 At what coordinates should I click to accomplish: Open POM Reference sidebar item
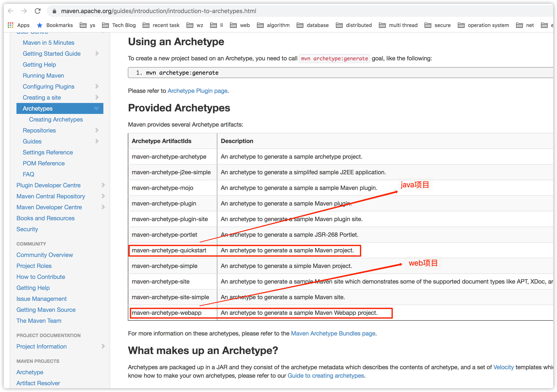(x=44, y=163)
